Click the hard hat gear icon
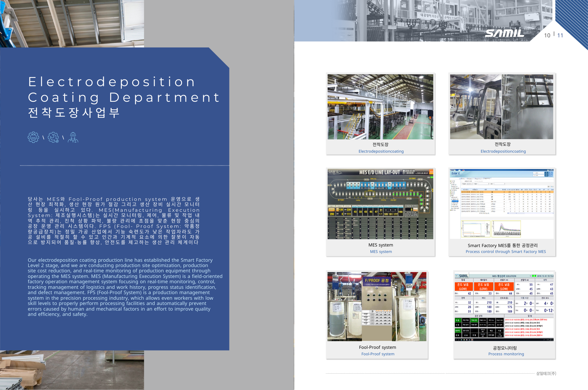 click(x=34, y=137)
